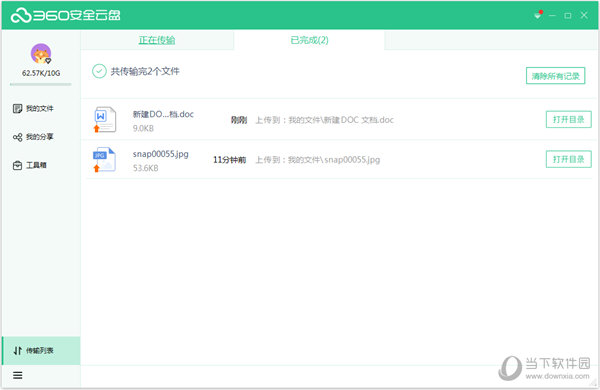Open the 360 cloud logo icon
The height and width of the screenshot is (390, 600).
(x=21, y=15)
